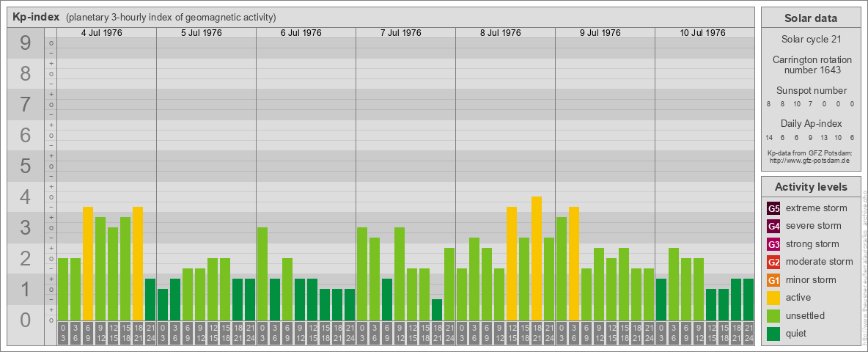Select the light green unsettled swatch
This screenshot has height=352, width=868.
pyautogui.click(x=773, y=315)
